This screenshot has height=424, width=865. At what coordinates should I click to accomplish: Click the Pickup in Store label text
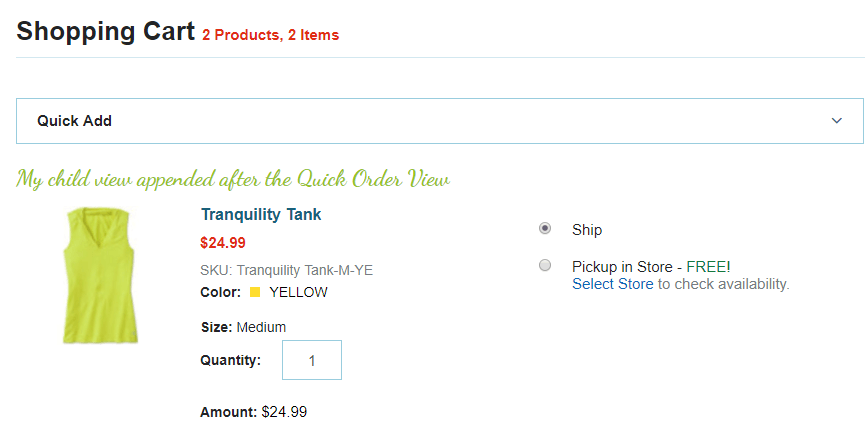622,267
